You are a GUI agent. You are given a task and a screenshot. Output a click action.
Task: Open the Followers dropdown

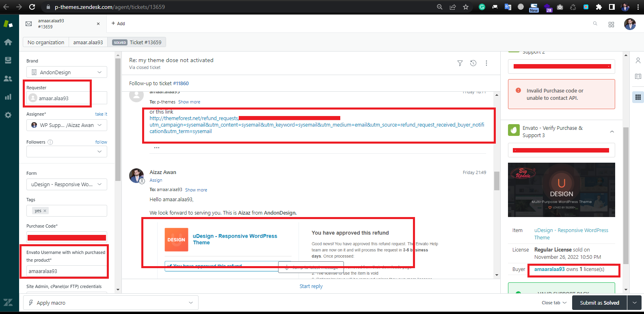coord(67,151)
